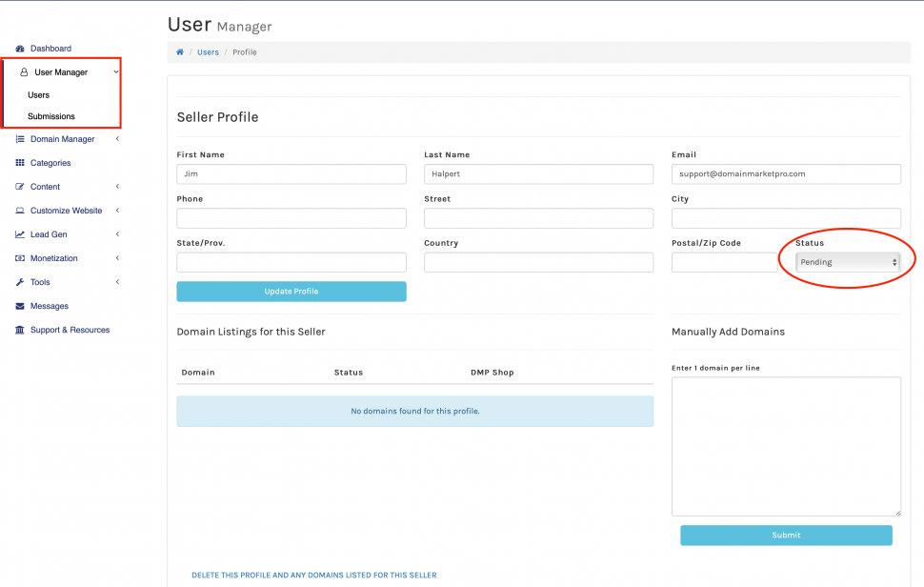Click the home icon in breadcrumb

click(180, 52)
